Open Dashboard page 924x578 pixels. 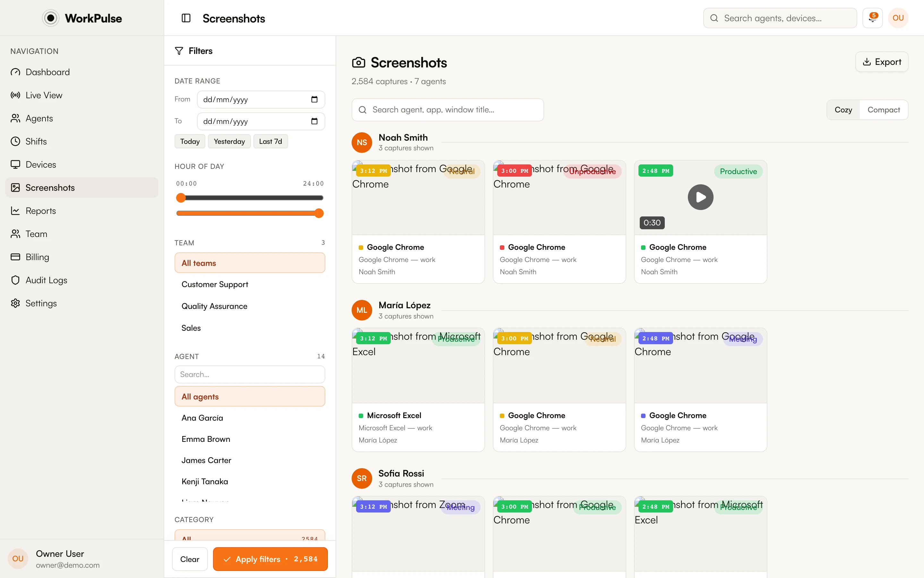coord(82,72)
